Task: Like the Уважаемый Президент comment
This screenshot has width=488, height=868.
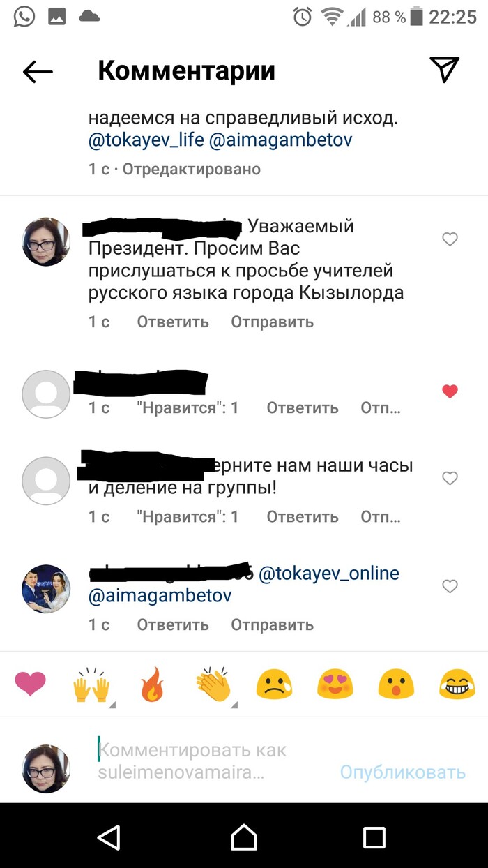Action: pyautogui.click(x=450, y=239)
